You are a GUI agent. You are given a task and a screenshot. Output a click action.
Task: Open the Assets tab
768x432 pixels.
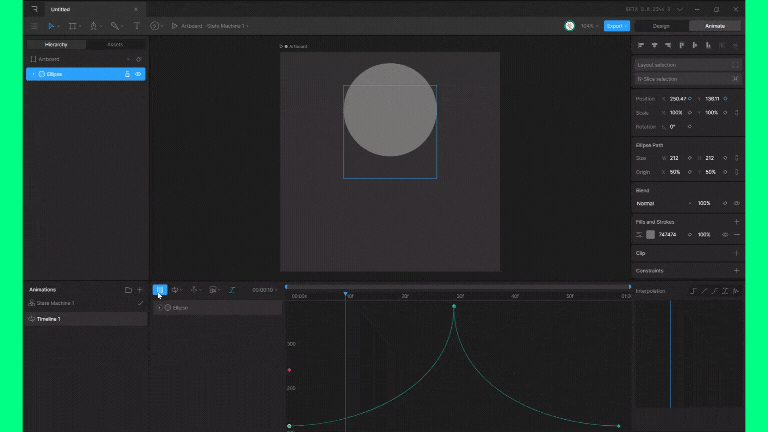tap(115, 45)
